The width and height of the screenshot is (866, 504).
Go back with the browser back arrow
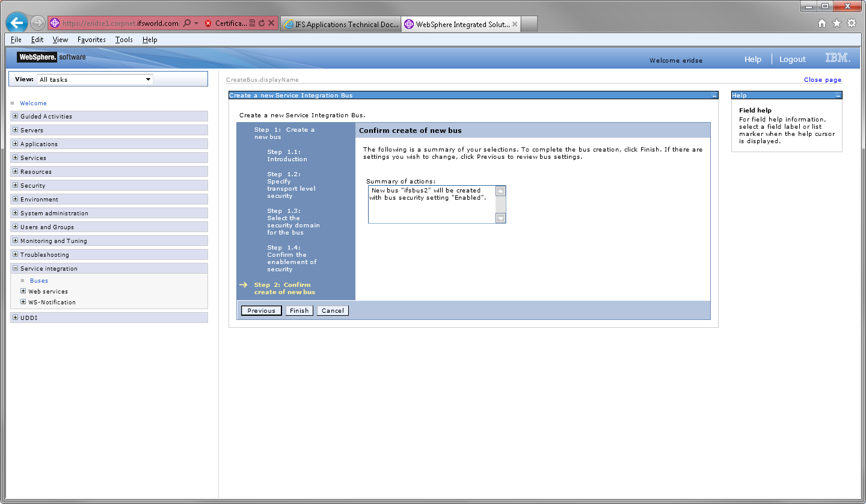(x=17, y=23)
